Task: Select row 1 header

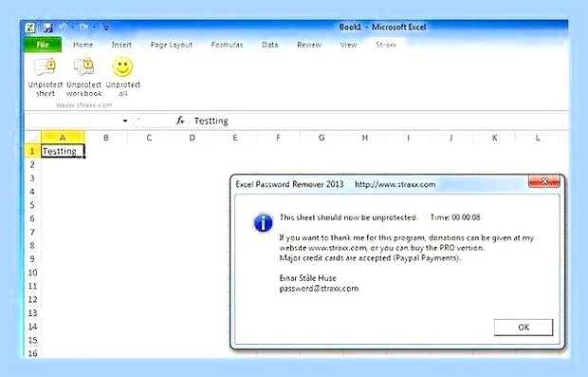Action: [32, 151]
